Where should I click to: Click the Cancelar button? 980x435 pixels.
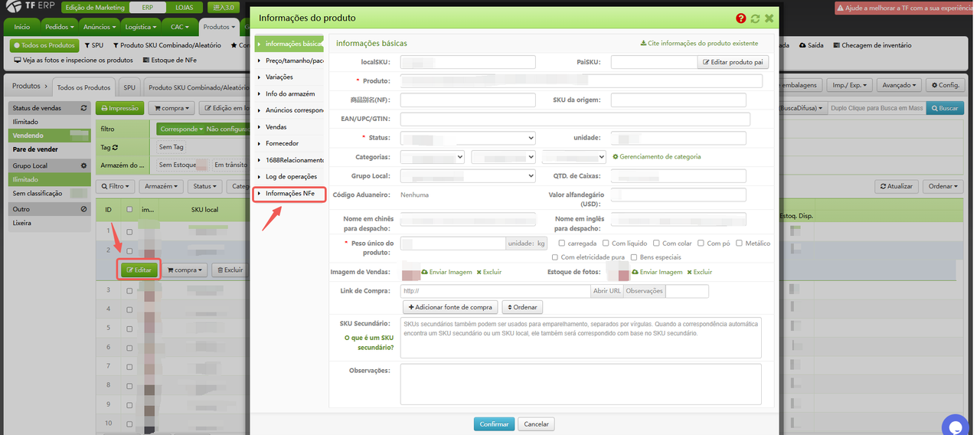click(x=536, y=424)
